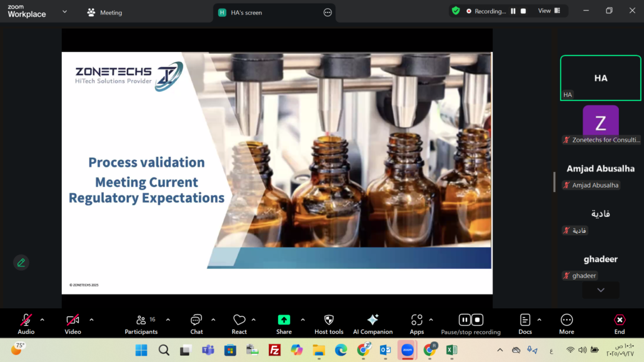Expand audio options arrow next to Audio
This screenshot has height=362, width=644.
pos(43,320)
